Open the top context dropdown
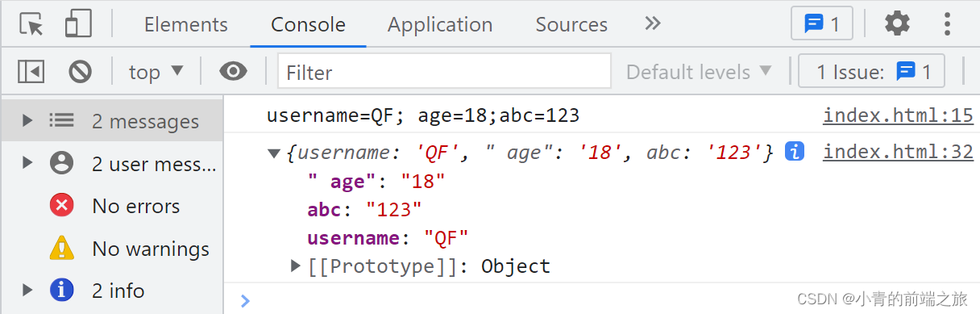Viewport: 980px width, 314px height. pos(156,72)
